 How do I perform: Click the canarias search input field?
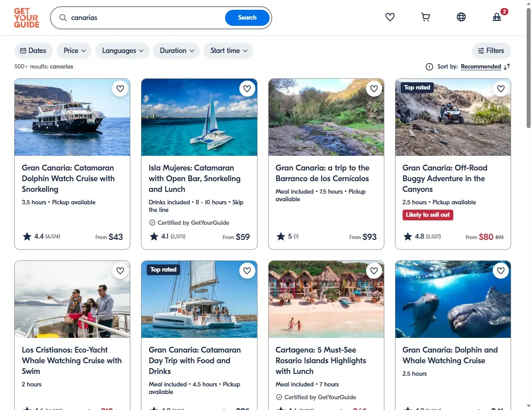click(x=146, y=18)
